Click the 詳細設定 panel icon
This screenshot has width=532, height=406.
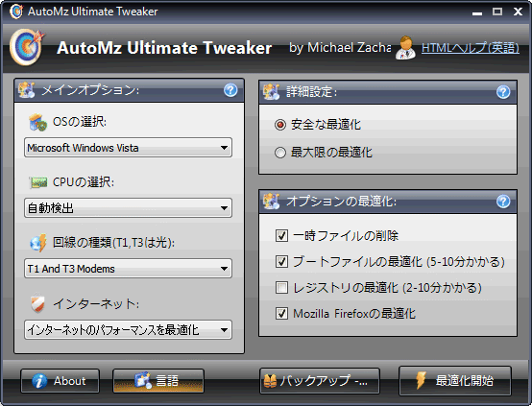272,92
